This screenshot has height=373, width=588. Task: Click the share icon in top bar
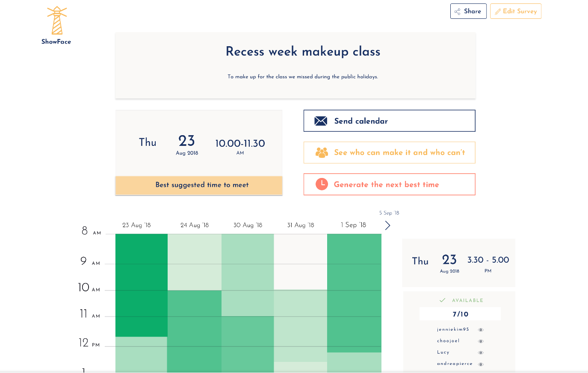pos(457,12)
